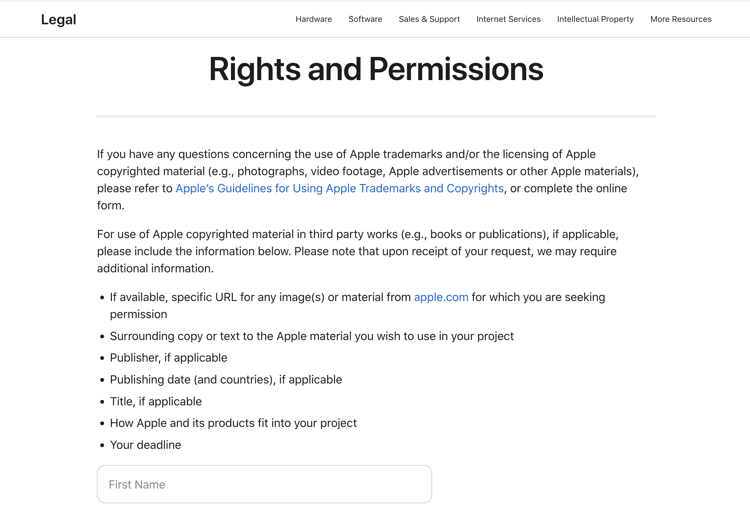Screen dimensions: 750x507
Task: Click the 'If available, specific URL' bullet text
Action: [x=260, y=297]
